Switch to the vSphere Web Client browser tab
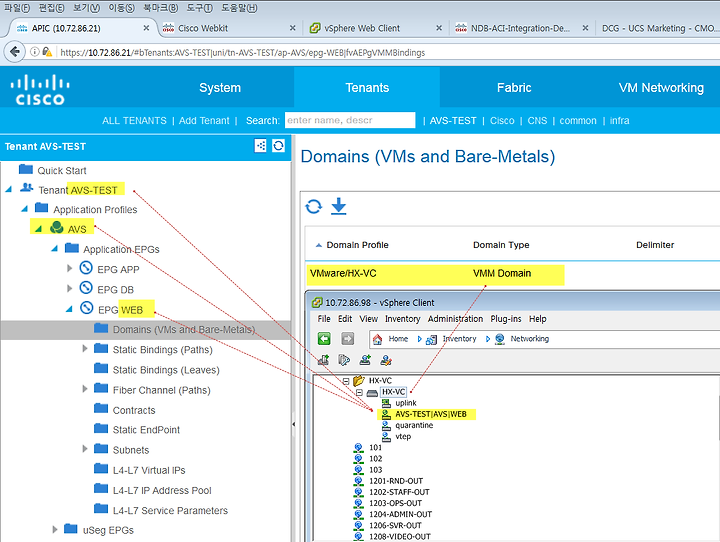The image size is (720, 542). (x=377, y=28)
